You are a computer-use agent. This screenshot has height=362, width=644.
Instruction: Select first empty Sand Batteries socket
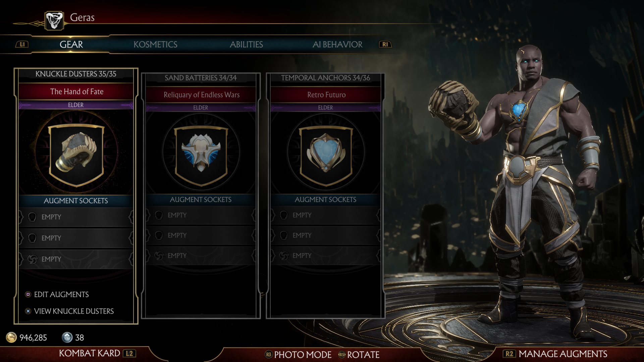201,215
